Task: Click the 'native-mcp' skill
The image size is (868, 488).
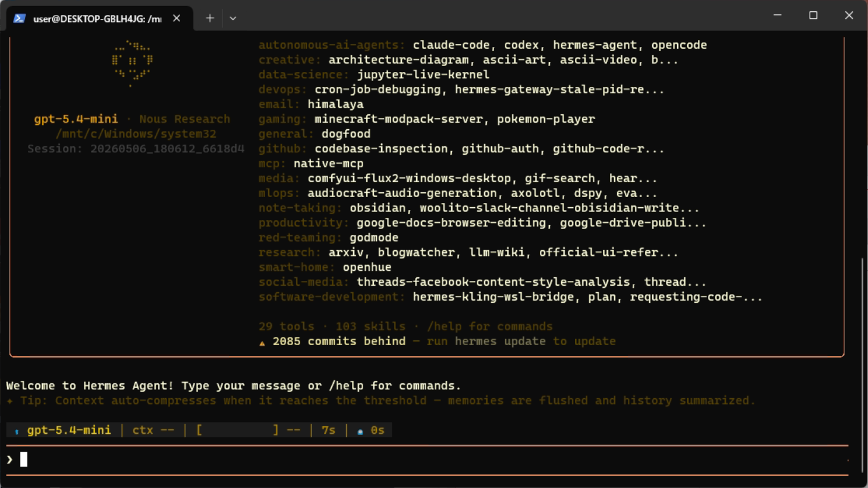Action: [x=328, y=164]
